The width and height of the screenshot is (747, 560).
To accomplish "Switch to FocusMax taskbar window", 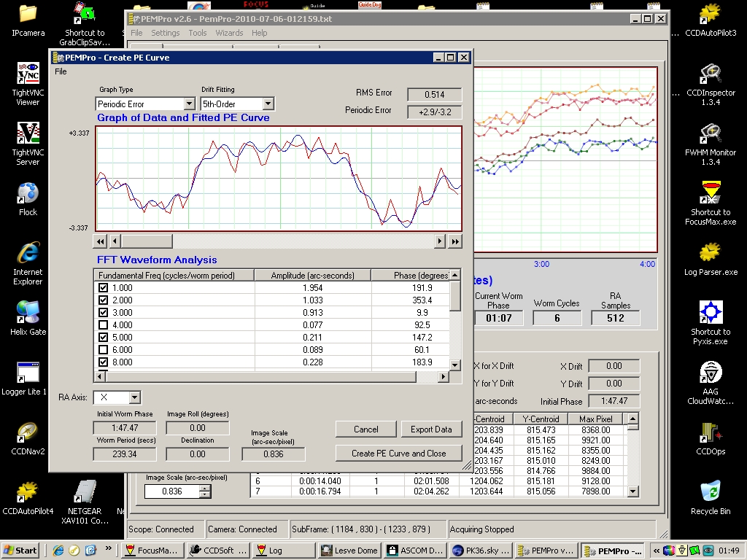I will [152, 551].
